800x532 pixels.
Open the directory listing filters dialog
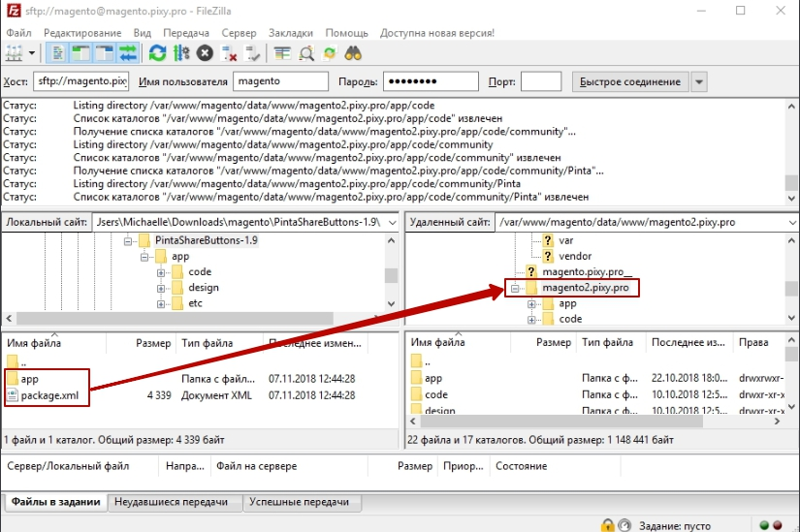coord(282,53)
